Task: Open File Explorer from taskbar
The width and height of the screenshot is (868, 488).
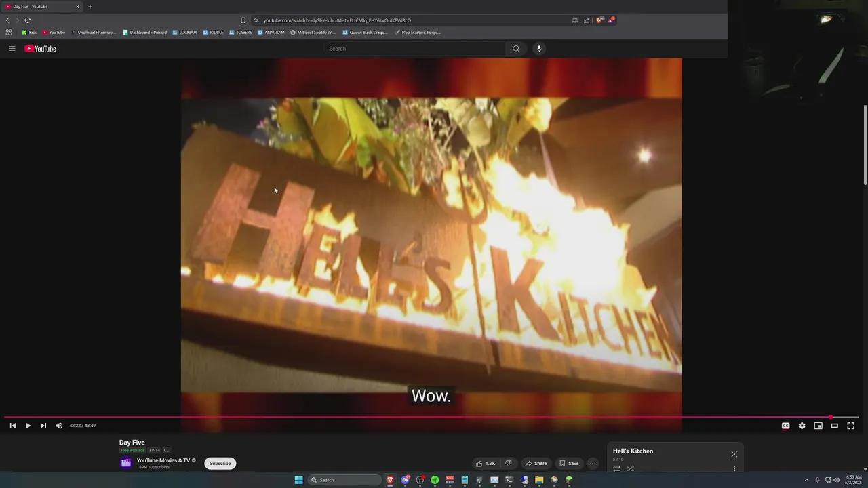Action: [x=539, y=480]
